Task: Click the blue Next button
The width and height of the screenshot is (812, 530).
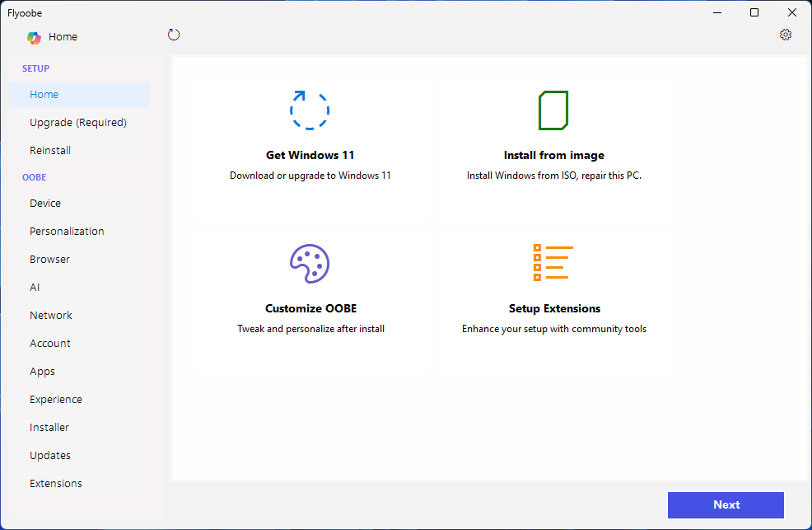Action: 726,504
